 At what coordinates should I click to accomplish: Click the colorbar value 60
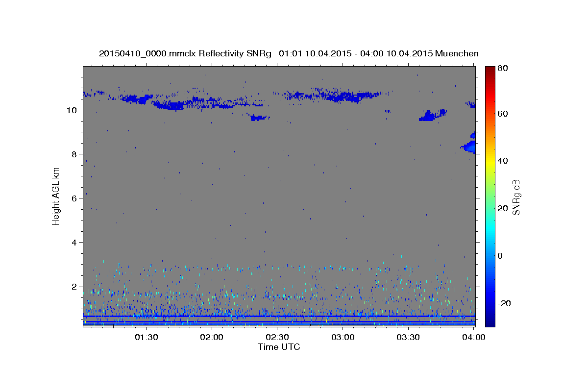[x=503, y=114]
